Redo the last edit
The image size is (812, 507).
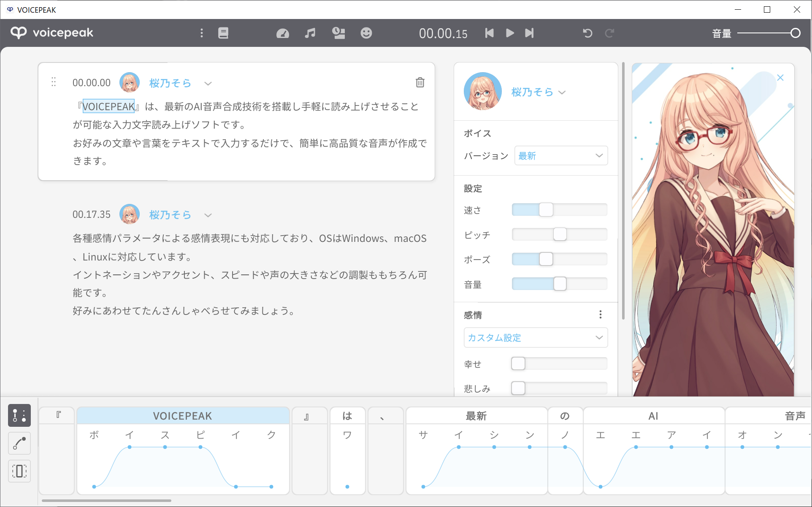pyautogui.click(x=609, y=33)
